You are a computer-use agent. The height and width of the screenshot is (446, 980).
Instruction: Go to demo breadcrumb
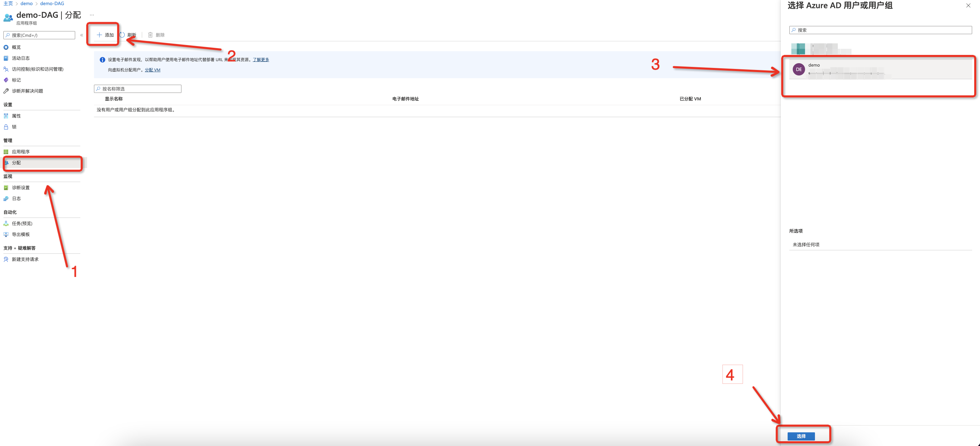coord(27,3)
